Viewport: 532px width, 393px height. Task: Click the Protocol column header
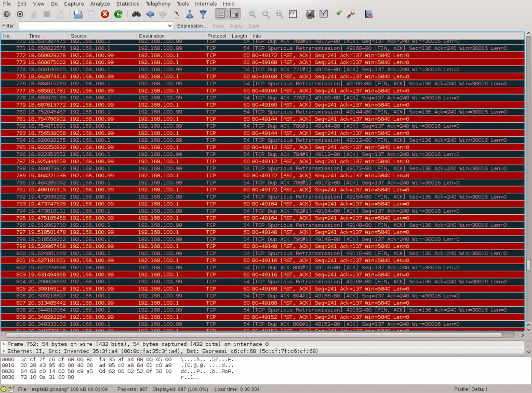click(x=217, y=36)
